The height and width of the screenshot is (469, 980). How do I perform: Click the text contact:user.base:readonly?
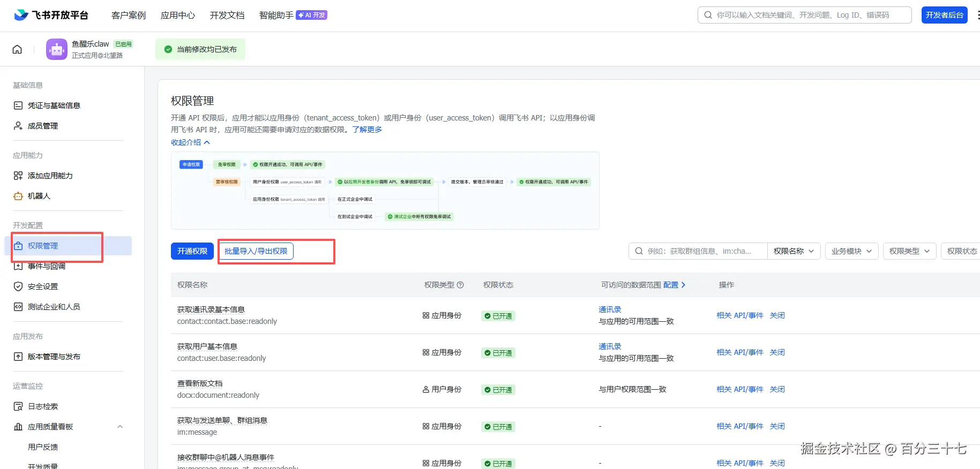click(x=221, y=358)
